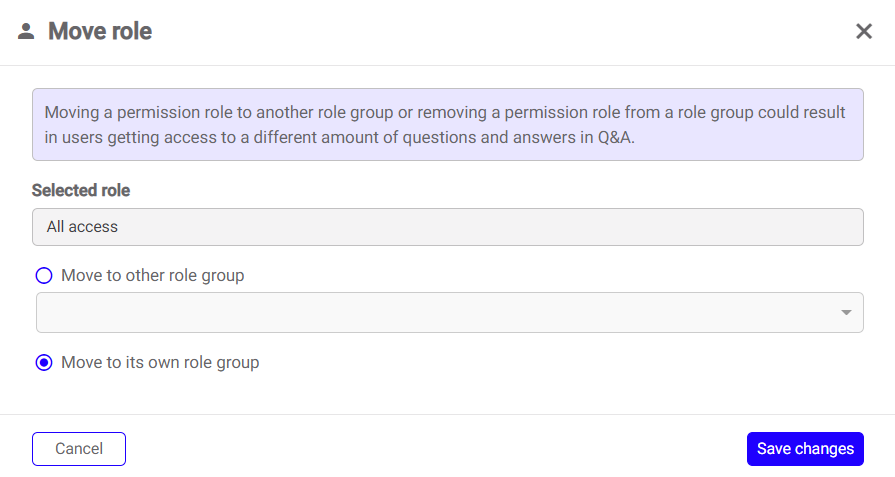This screenshot has height=477, width=895.
Task: Click the words 'Save changes' on blue button
Action: click(x=805, y=449)
